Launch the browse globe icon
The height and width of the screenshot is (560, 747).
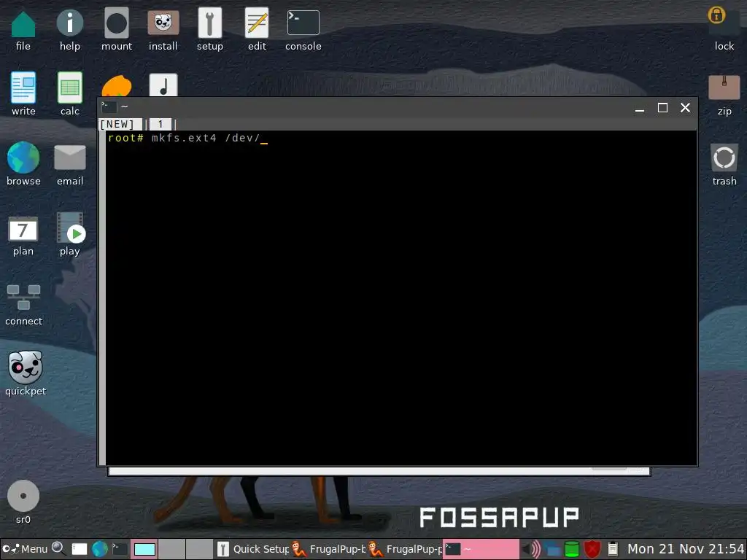[23, 157]
